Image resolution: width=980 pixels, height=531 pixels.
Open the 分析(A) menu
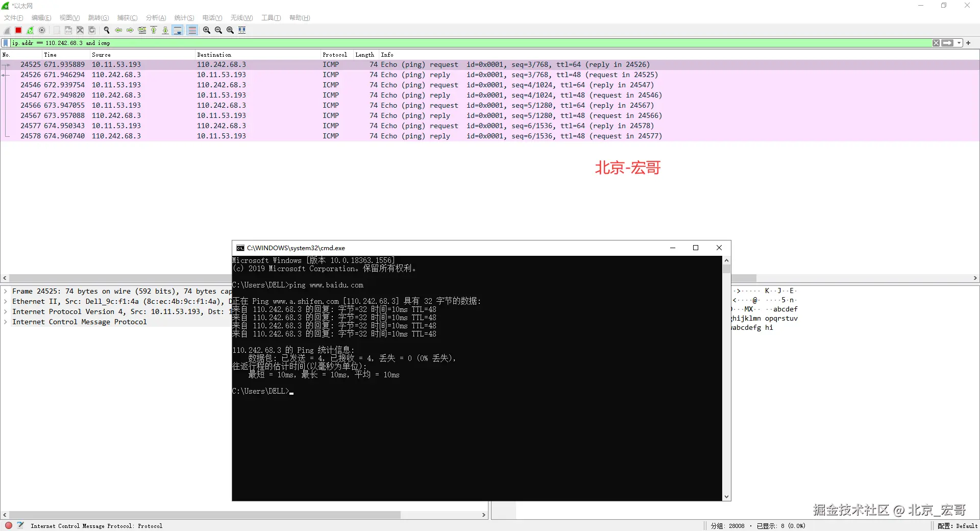point(156,18)
